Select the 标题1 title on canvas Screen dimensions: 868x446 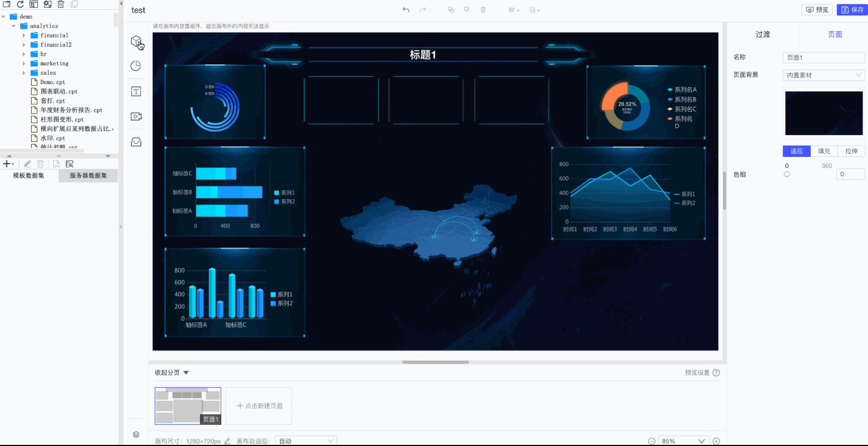point(423,55)
